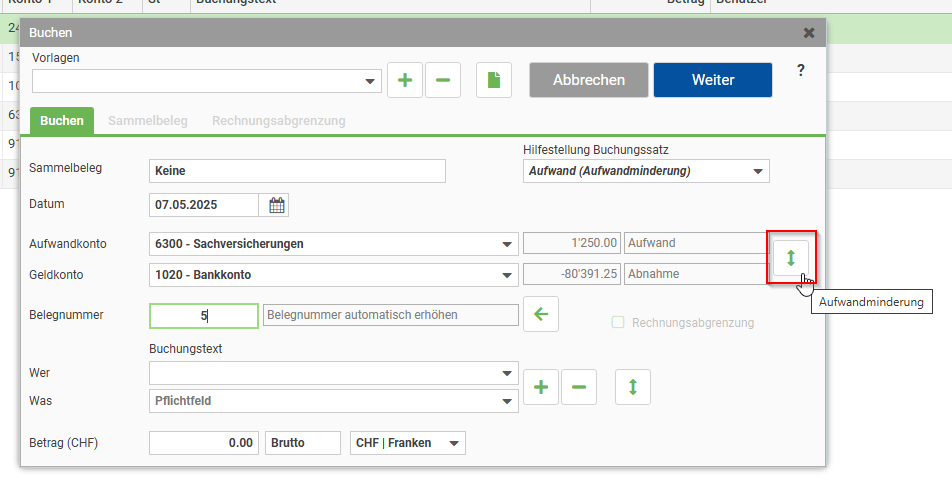Remove template with minus icon beside Vorlagen
The image size is (952, 499).
click(x=443, y=80)
